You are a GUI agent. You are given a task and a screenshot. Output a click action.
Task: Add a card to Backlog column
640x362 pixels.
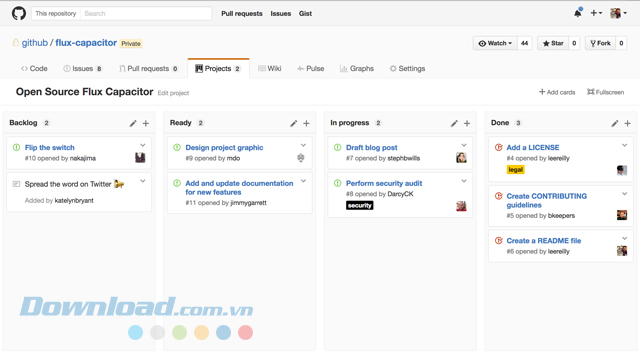pyautogui.click(x=146, y=123)
